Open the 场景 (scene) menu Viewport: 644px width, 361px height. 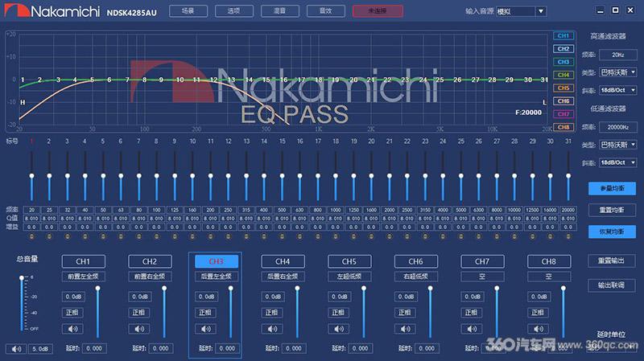[188, 11]
